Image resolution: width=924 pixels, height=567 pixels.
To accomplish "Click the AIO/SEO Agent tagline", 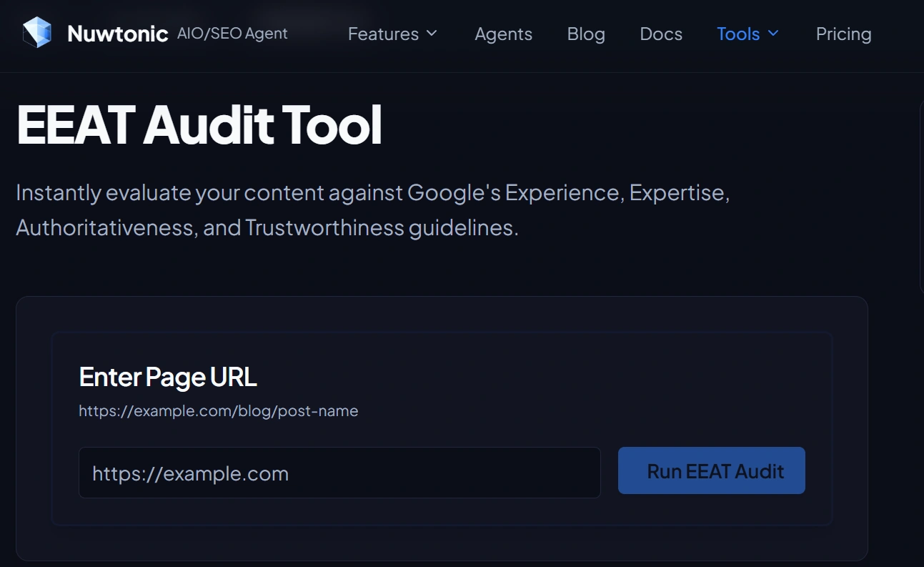I will pyautogui.click(x=232, y=34).
